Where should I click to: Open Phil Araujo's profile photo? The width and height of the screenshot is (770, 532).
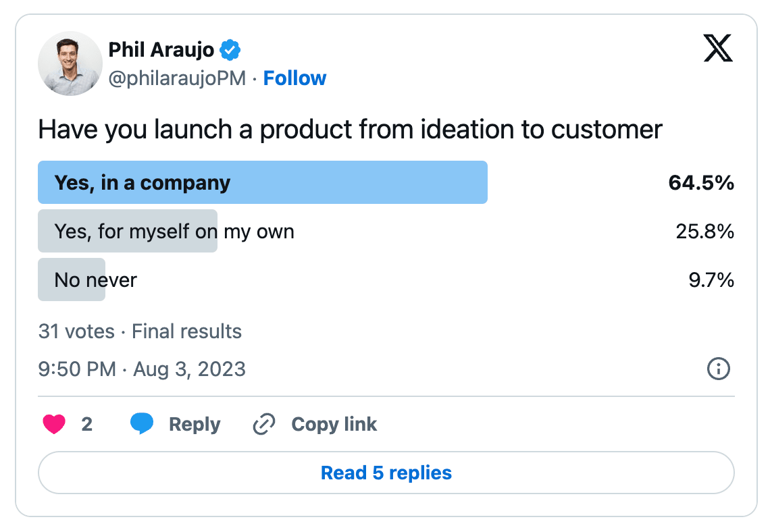point(70,63)
